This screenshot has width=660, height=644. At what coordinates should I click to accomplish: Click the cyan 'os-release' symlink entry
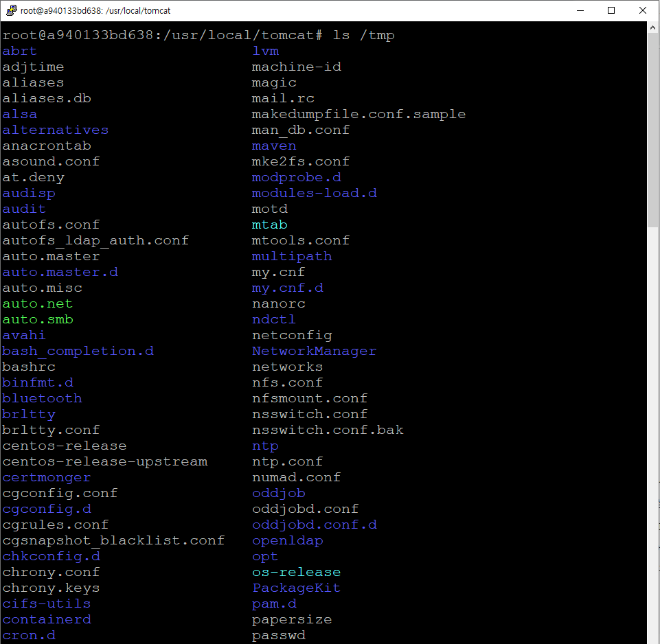click(x=296, y=573)
